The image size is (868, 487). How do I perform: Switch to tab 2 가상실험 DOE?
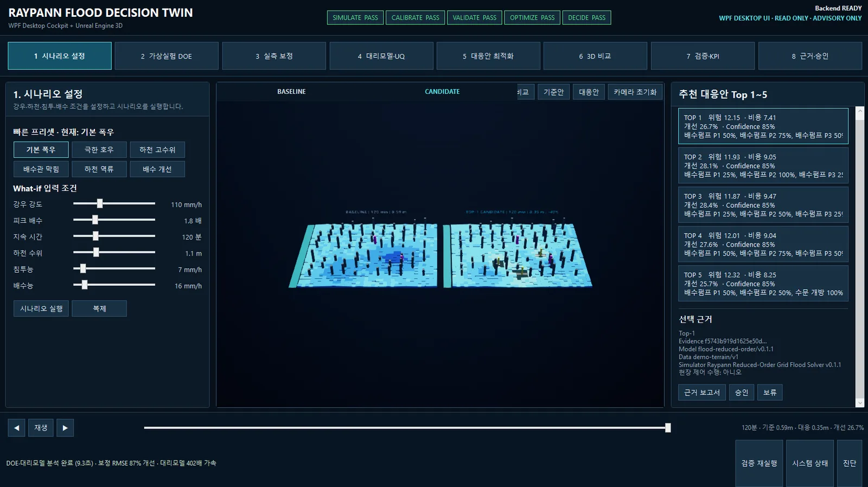tap(167, 56)
